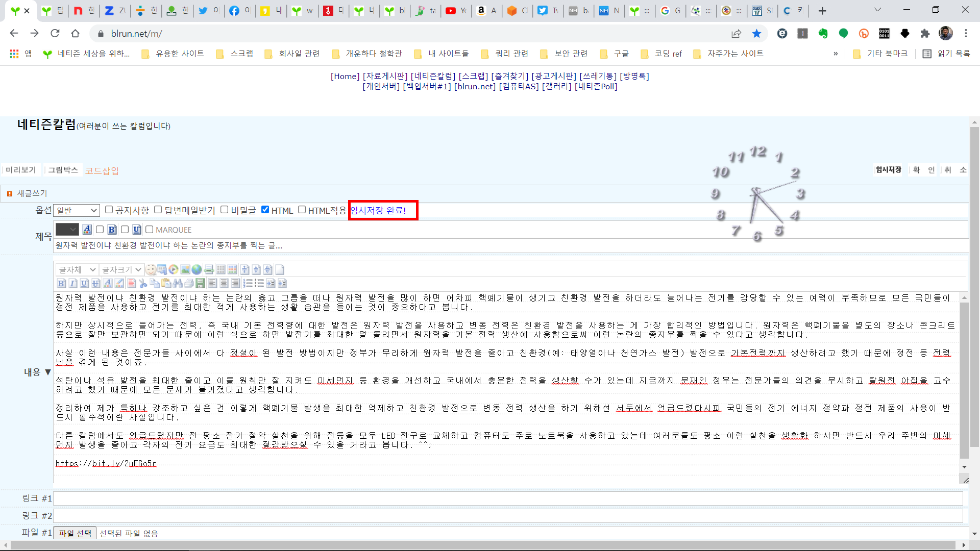Open the 네티즌Poll menu link

point(596,86)
